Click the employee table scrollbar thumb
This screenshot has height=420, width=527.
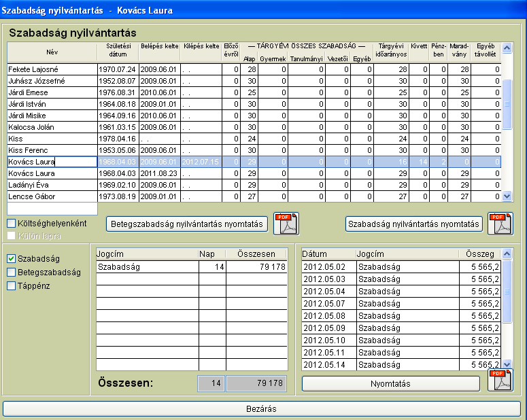(x=507, y=104)
